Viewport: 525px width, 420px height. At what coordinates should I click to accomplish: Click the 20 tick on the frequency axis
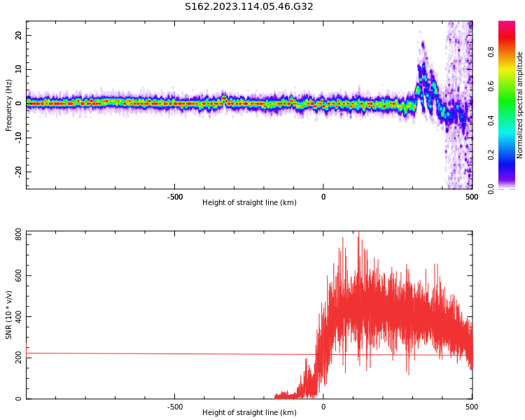pos(19,35)
